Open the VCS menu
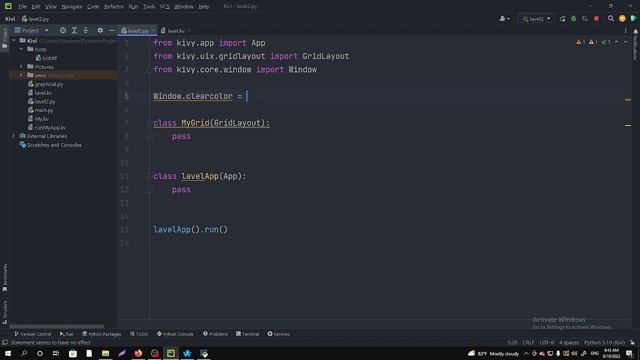 tap(164, 7)
